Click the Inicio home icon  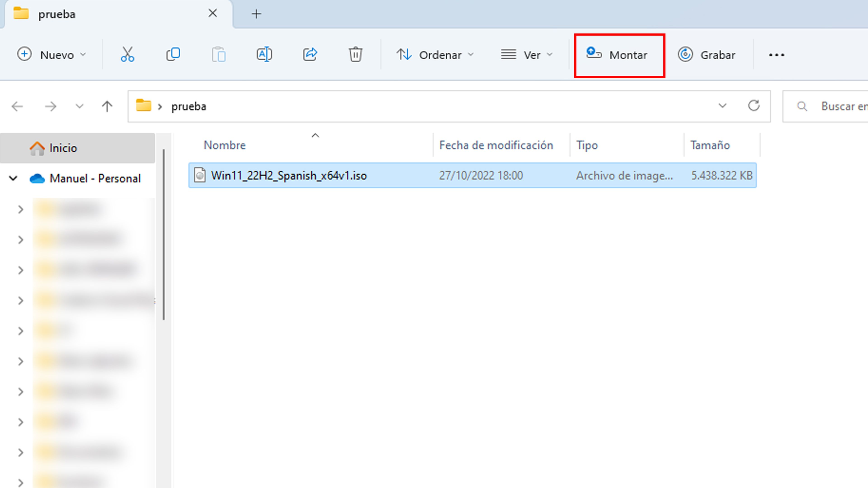pos(37,148)
